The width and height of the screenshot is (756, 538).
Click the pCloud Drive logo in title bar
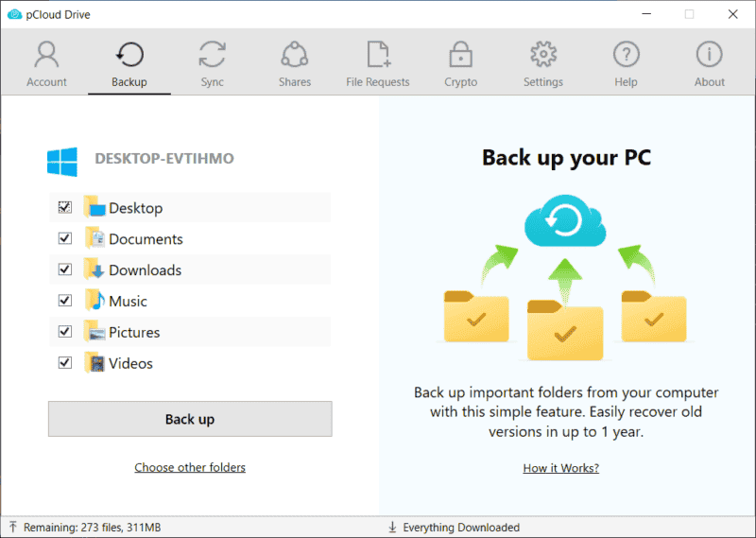(x=14, y=14)
